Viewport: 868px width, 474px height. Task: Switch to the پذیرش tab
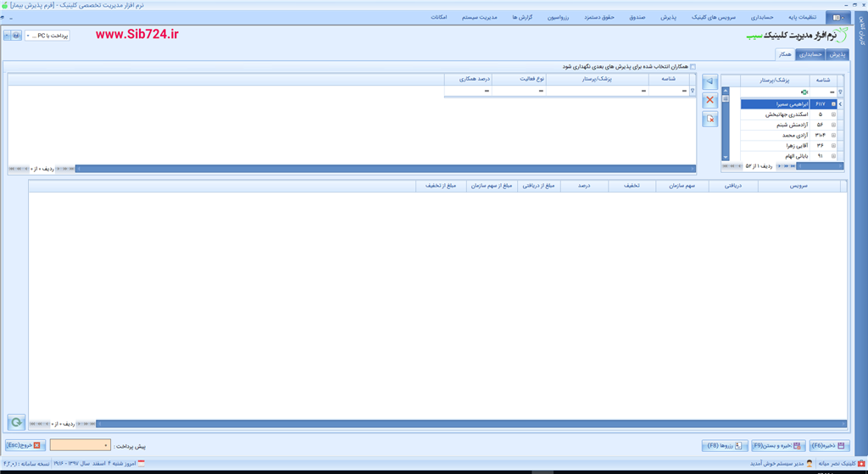coord(837,54)
